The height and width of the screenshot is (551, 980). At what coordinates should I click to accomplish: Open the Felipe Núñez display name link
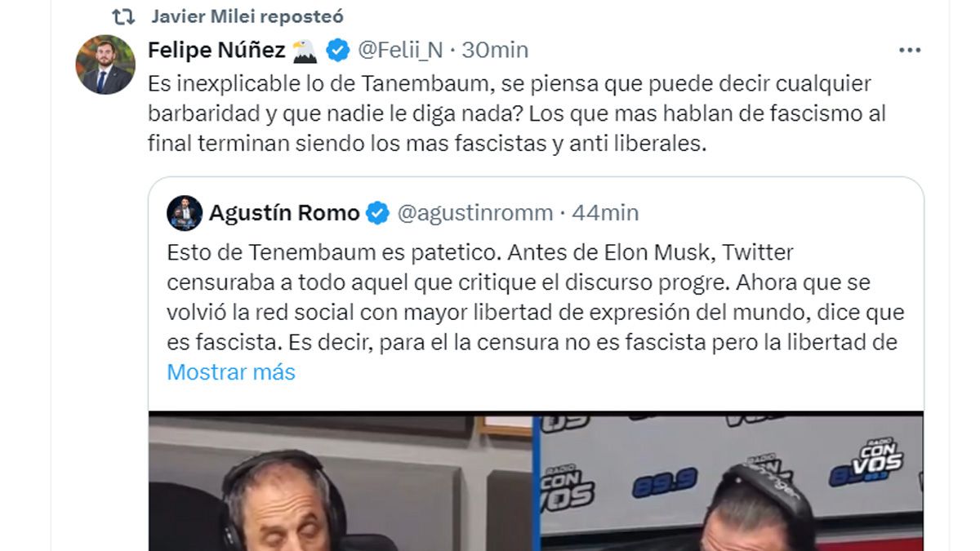(216, 51)
